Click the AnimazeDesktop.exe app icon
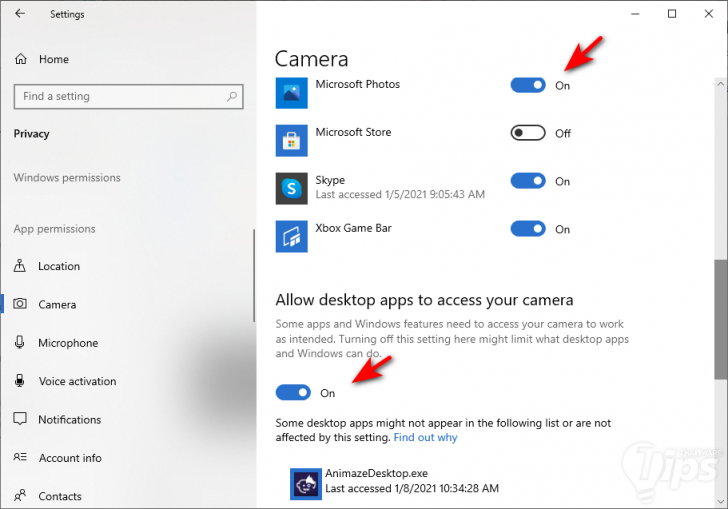 click(306, 484)
